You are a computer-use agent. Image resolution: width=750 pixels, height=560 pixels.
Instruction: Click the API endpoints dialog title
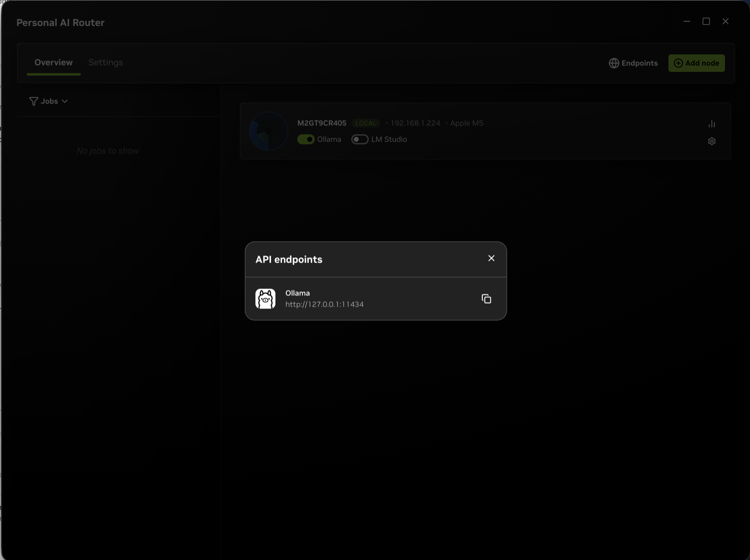coord(289,260)
